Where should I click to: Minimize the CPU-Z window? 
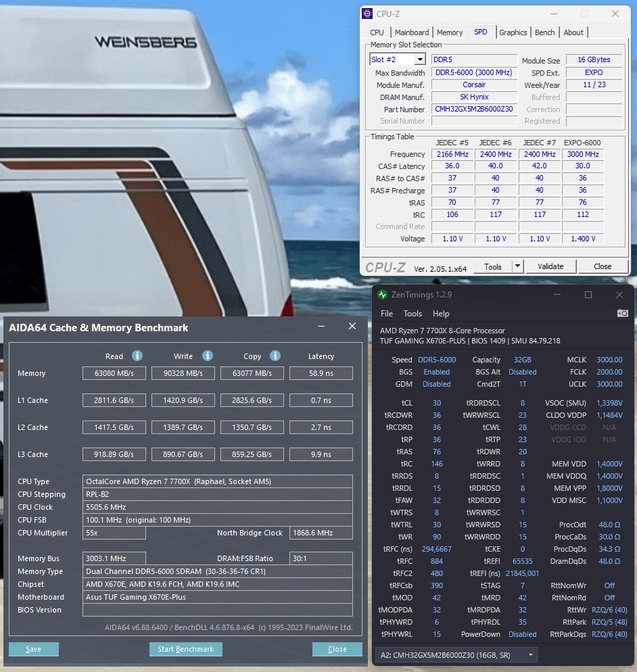[x=554, y=14]
